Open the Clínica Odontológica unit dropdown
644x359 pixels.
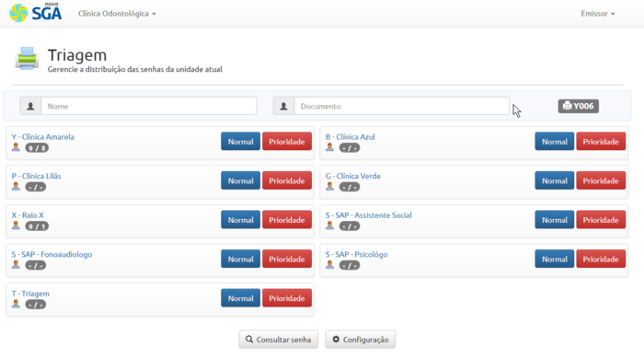[x=117, y=14]
